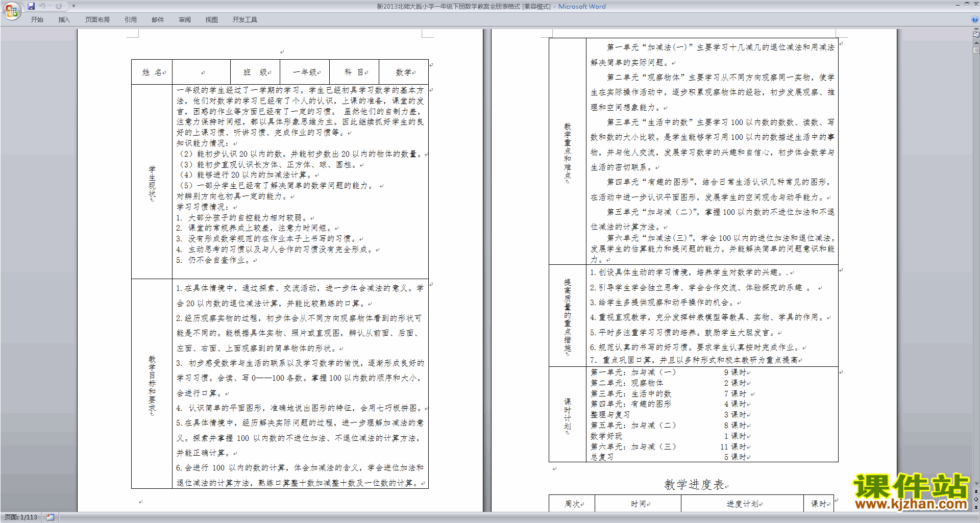Click the vertical 教学目标和要求 row header

(x=152, y=384)
